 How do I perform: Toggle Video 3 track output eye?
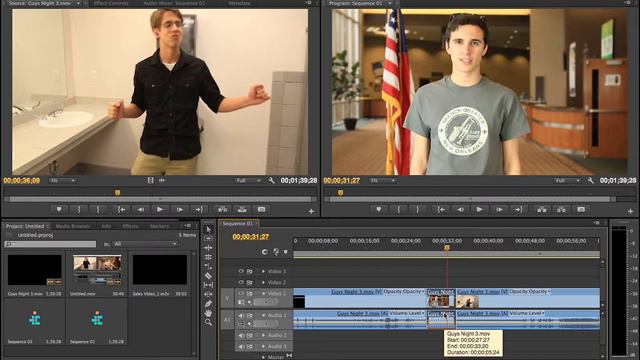241,271
